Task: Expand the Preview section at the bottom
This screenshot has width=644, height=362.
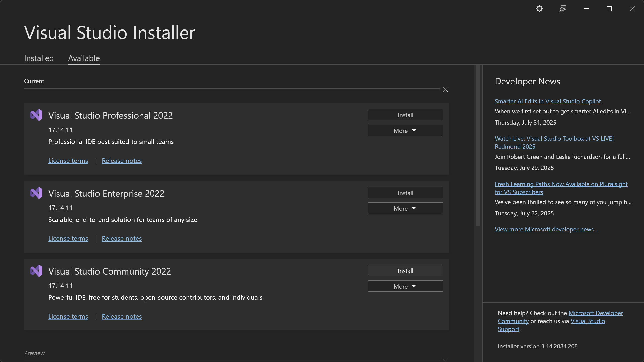Action: pyautogui.click(x=34, y=353)
